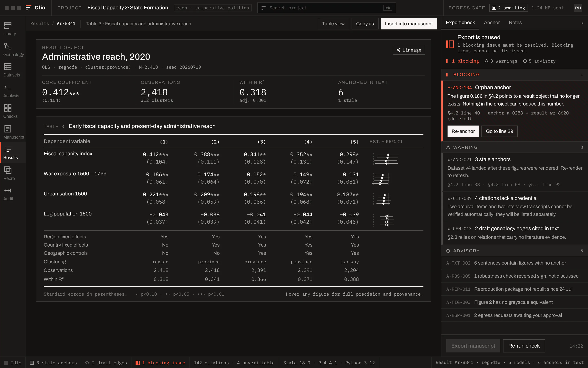This screenshot has width=588, height=368.
Task: Open advisory A-TXT-002
Action: point(515,263)
